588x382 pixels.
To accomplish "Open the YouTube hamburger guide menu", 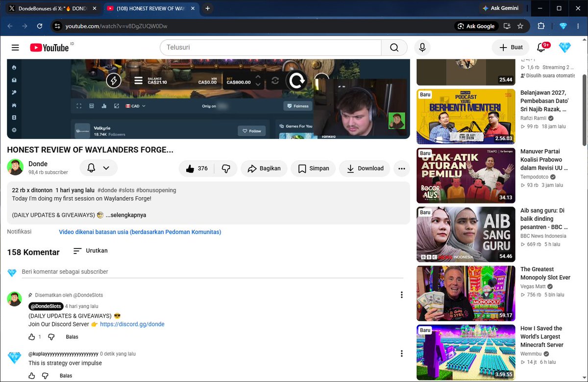I will (15, 48).
